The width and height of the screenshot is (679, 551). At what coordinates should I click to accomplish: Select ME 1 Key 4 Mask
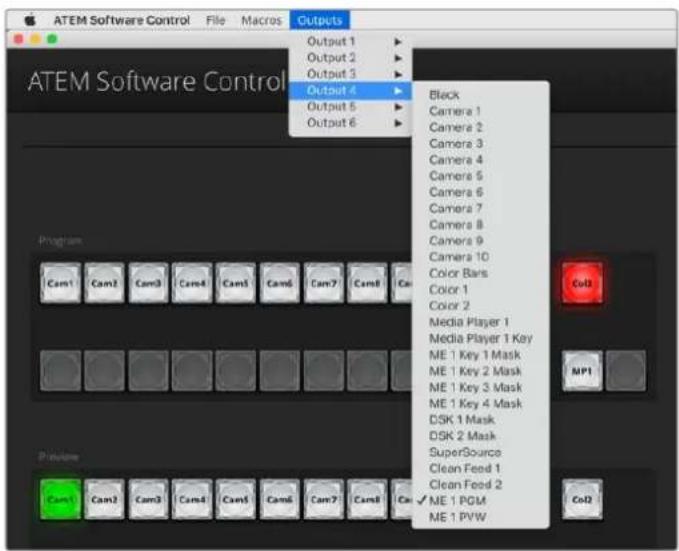(481, 404)
